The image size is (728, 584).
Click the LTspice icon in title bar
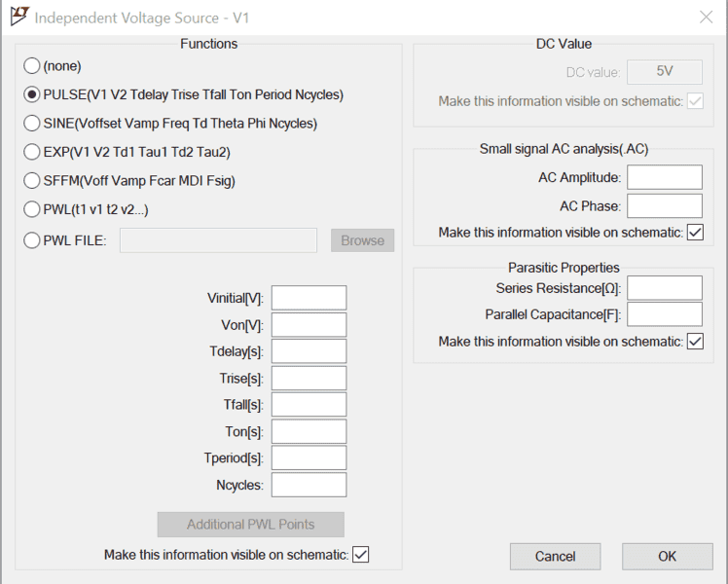(18, 17)
